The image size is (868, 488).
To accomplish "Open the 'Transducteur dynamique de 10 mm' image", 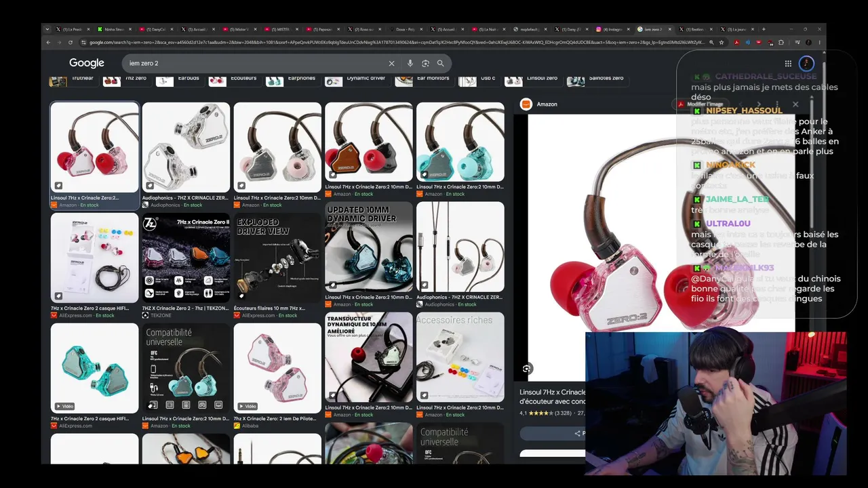I will coord(369,357).
